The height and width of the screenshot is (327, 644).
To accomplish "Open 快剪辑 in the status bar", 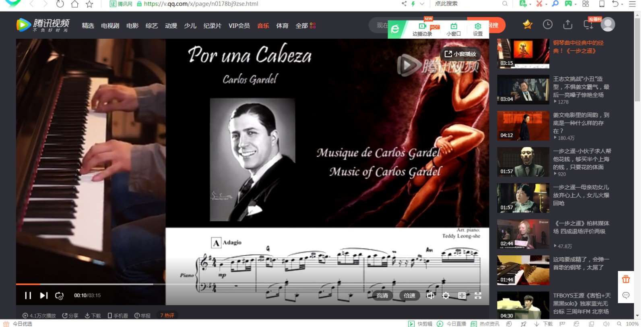I will pos(420,324).
